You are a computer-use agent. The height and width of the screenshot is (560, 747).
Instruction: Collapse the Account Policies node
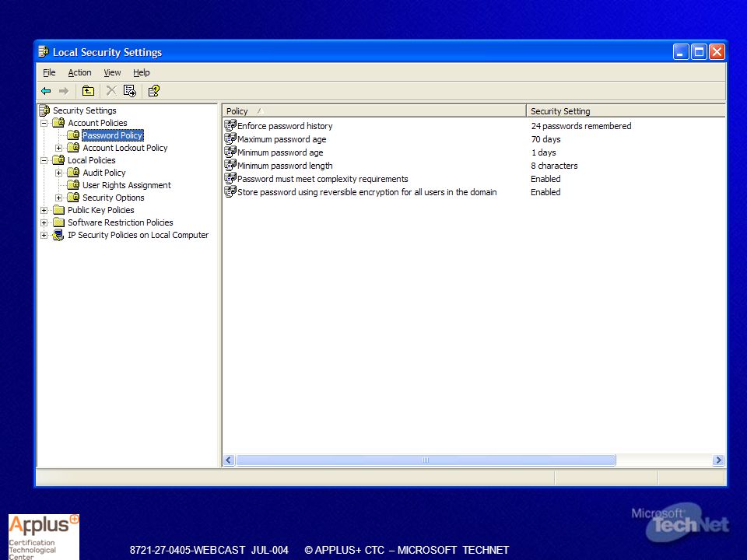point(44,123)
